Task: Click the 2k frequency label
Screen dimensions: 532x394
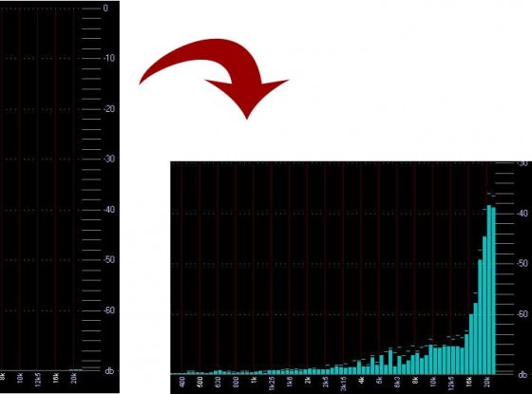Action: (x=308, y=381)
